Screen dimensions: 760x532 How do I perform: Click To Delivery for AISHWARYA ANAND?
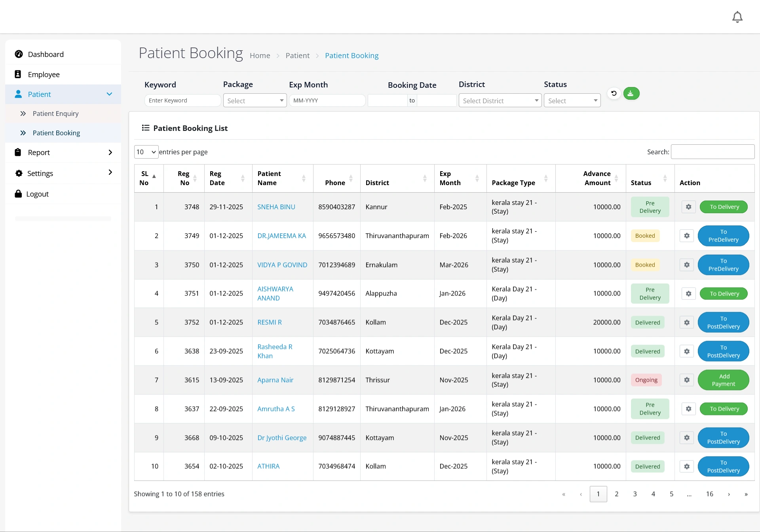point(724,293)
